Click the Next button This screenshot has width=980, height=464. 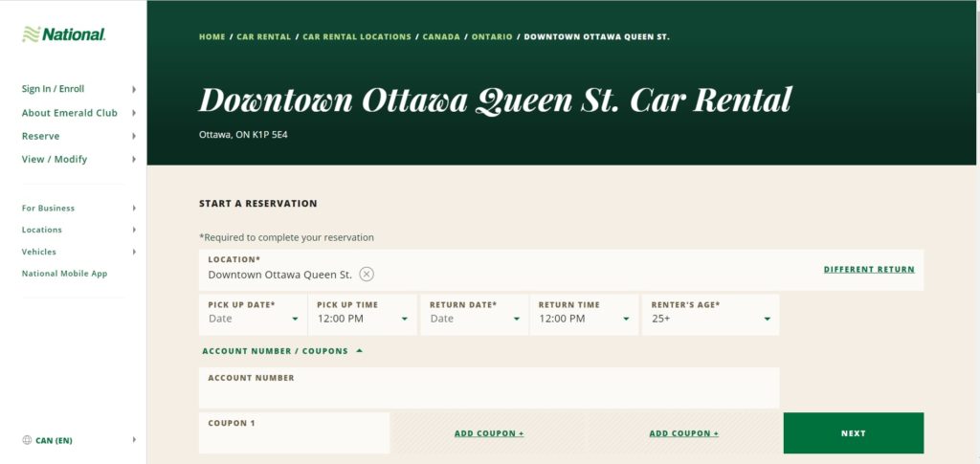853,432
